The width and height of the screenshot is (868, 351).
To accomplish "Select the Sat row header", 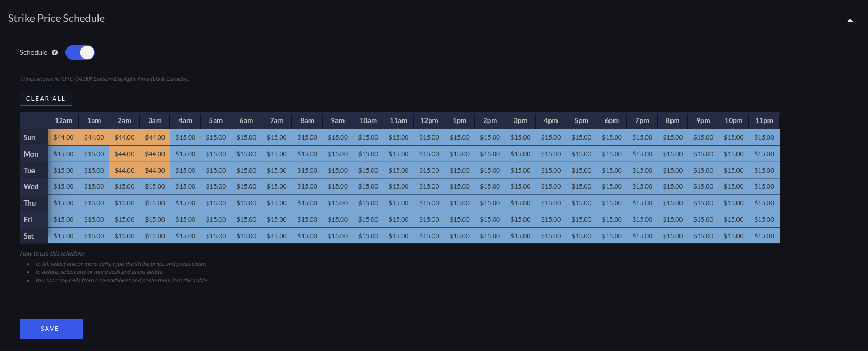I will (34, 236).
